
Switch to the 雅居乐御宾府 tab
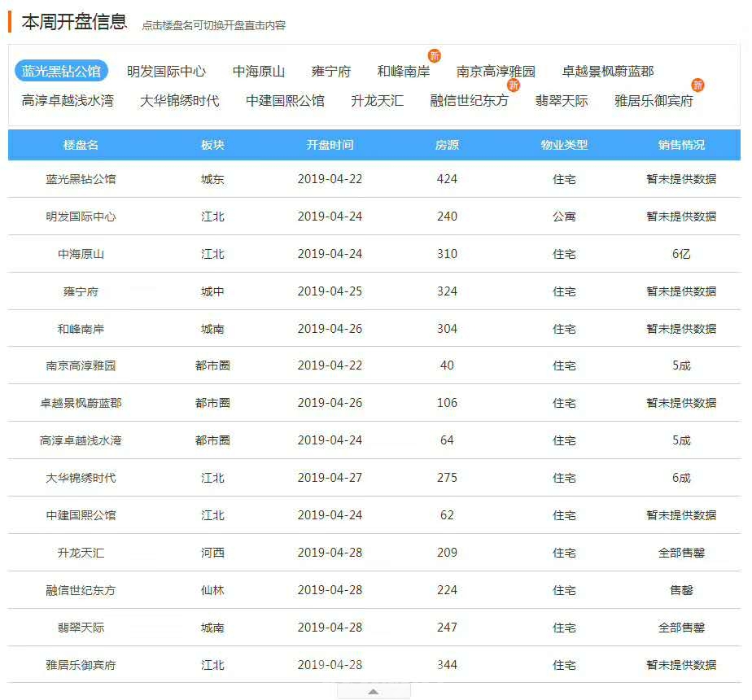pyautogui.click(x=654, y=101)
